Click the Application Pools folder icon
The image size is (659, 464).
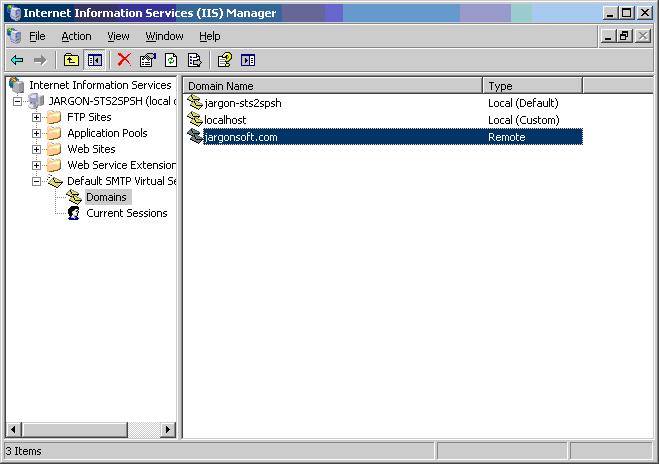(x=54, y=133)
